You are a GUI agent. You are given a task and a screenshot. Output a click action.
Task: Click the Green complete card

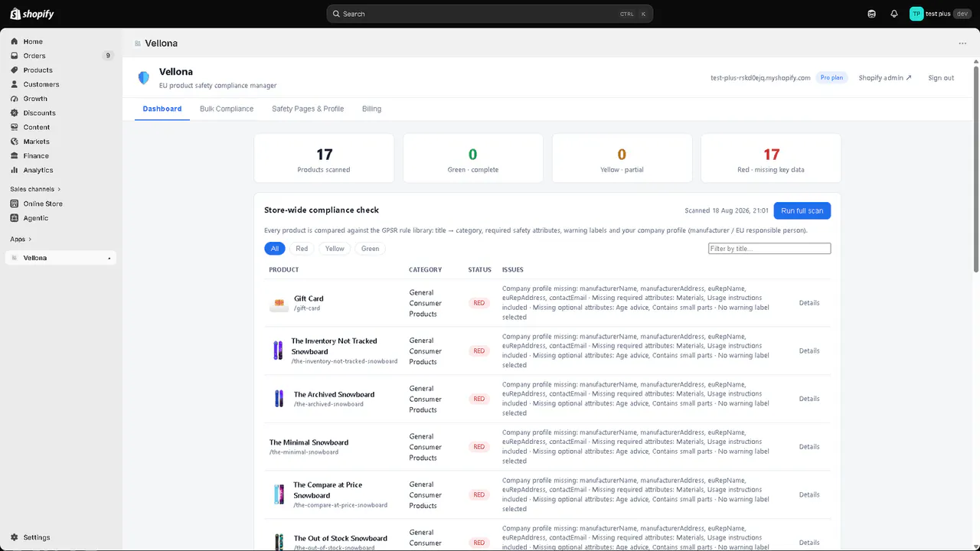click(x=473, y=158)
